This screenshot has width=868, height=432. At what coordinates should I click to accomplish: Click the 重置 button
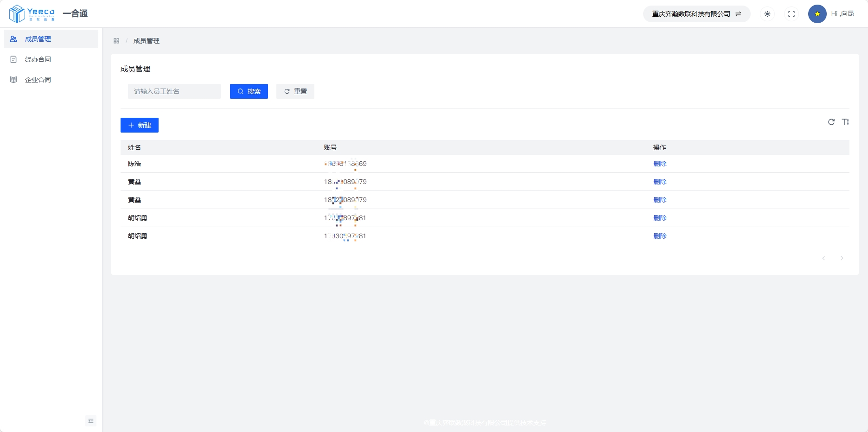[295, 91]
